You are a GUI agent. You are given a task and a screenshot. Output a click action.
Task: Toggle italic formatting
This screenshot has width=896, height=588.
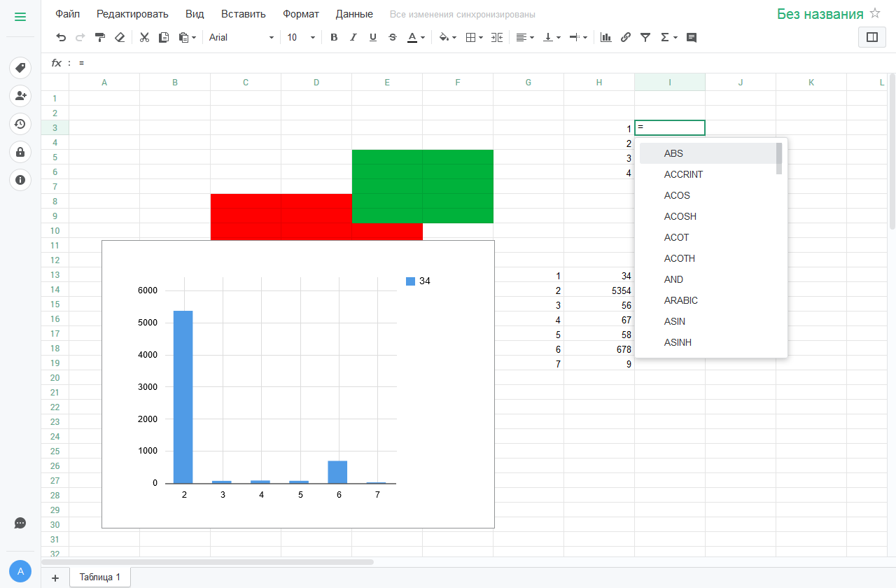[x=353, y=38]
